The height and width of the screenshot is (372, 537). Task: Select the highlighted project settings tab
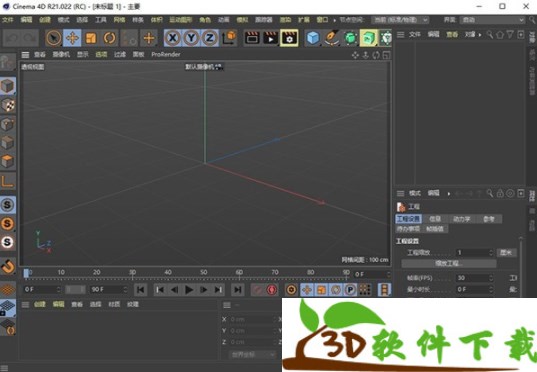coord(408,219)
